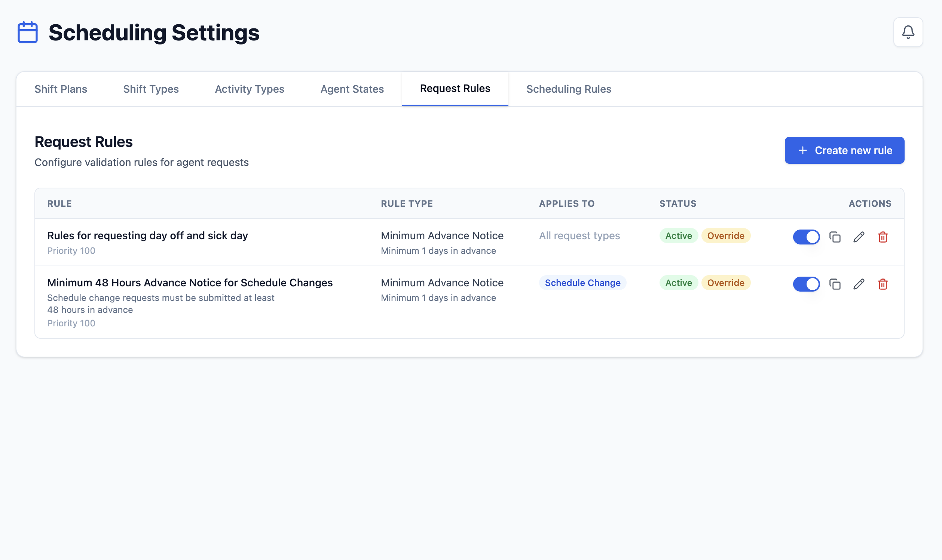The image size is (942, 560).
Task: Click the RULE TYPE column header
Action: (407, 203)
